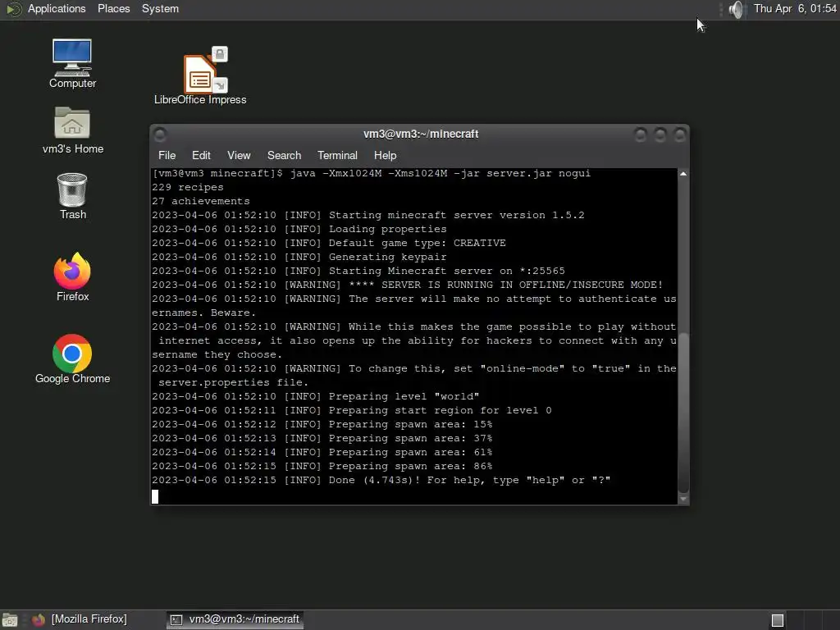Open the terminal Help menu
This screenshot has width=840, height=630.
click(x=386, y=155)
